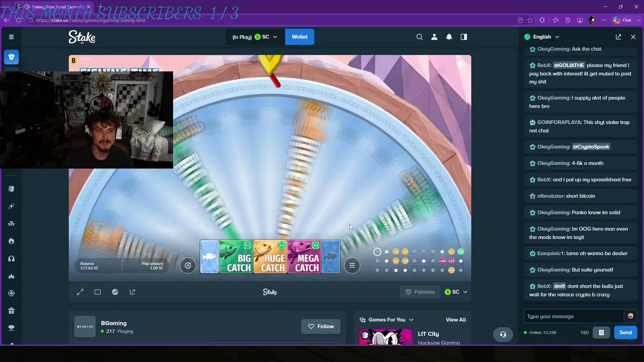Expand the SC dropdown beside Fairness
644x362 pixels.
click(456, 292)
